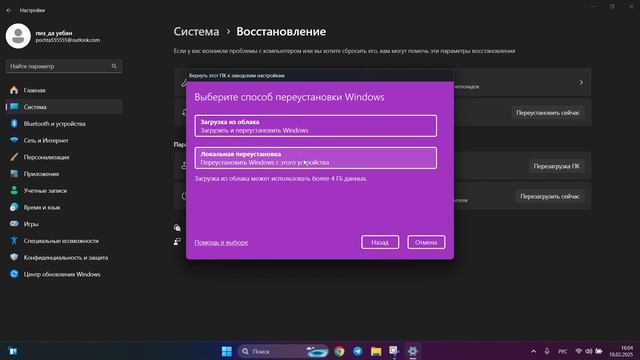Open the taskbar clock and date
640x360 pixels.
click(x=621, y=351)
